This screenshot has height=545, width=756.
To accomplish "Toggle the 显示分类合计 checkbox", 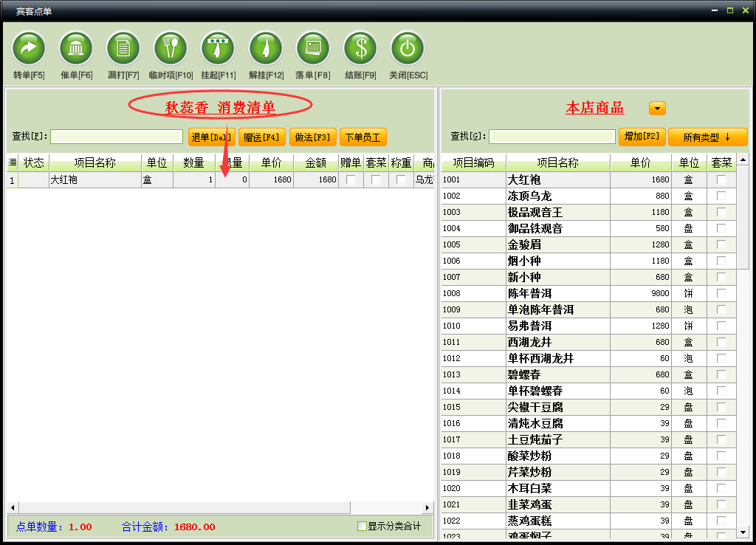I will click(x=362, y=527).
